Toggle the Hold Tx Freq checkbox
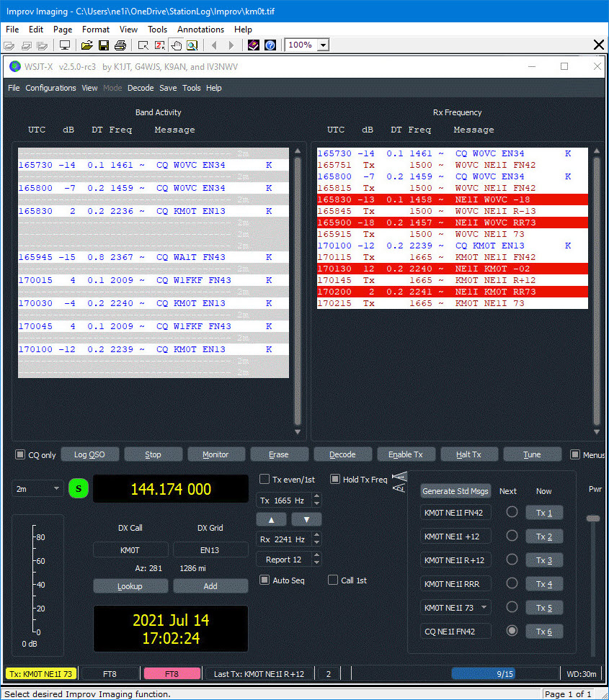Image resolution: width=609 pixels, height=700 pixels. click(x=335, y=480)
